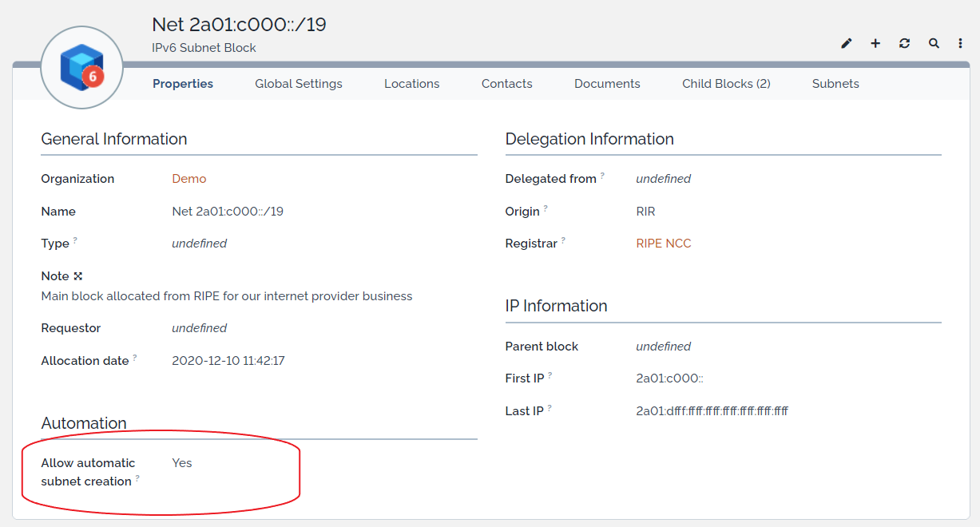This screenshot has height=527, width=980.
Task: Click the help mark beside Registrar
Action: point(563,240)
